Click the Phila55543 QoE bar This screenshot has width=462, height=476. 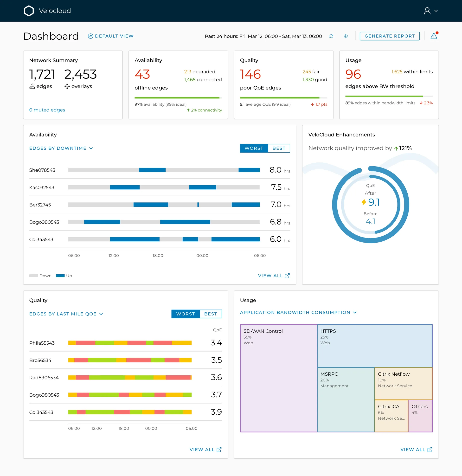130,343
